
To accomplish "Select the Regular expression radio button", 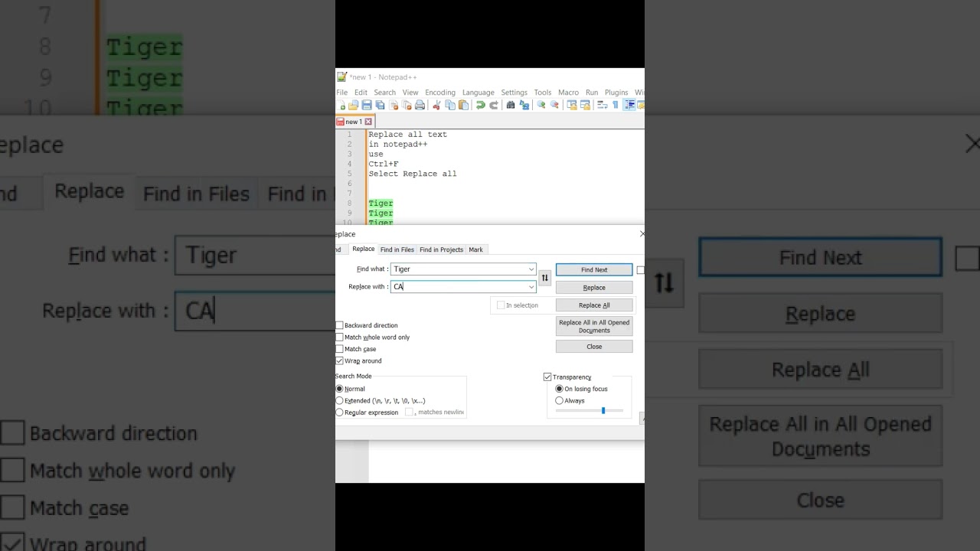I will click(339, 412).
